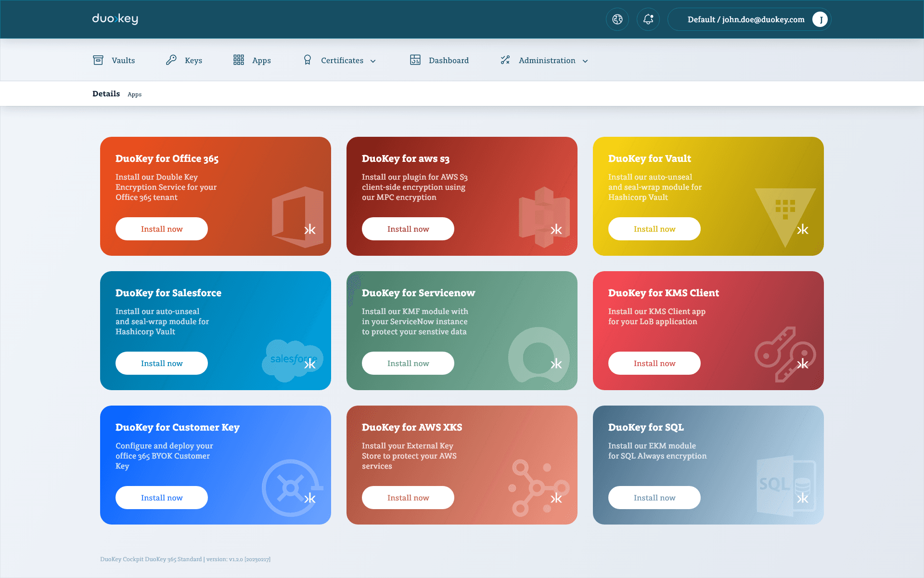Install DuoKey for KMS Client
Screen dimensions: 924x578
(x=654, y=363)
